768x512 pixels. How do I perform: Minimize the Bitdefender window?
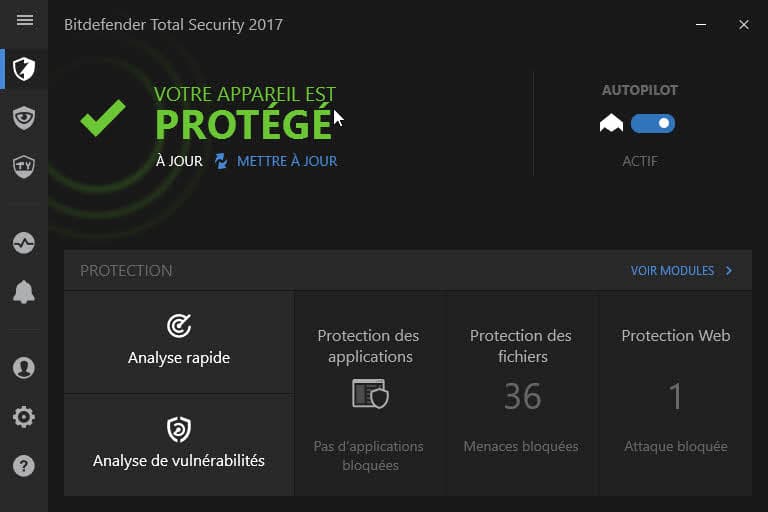tap(701, 24)
